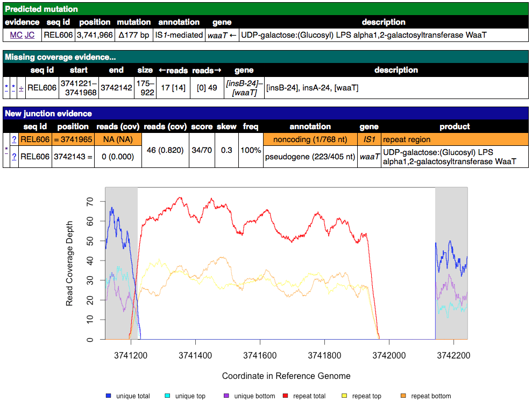Click second asterisk link in Missing coverage row
The height and width of the screenshot is (408, 532).
13,88
